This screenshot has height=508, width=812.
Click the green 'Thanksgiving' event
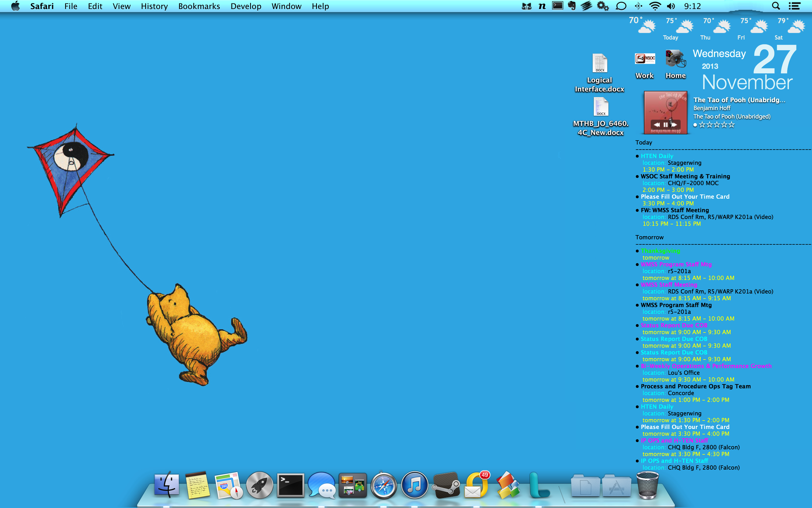point(660,251)
